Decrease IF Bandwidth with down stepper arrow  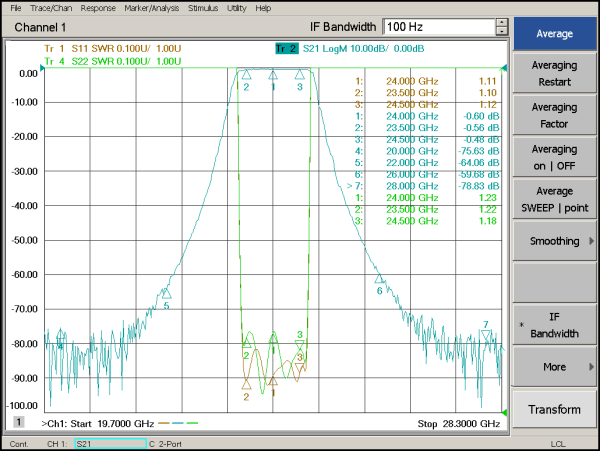click(x=502, y=31)
